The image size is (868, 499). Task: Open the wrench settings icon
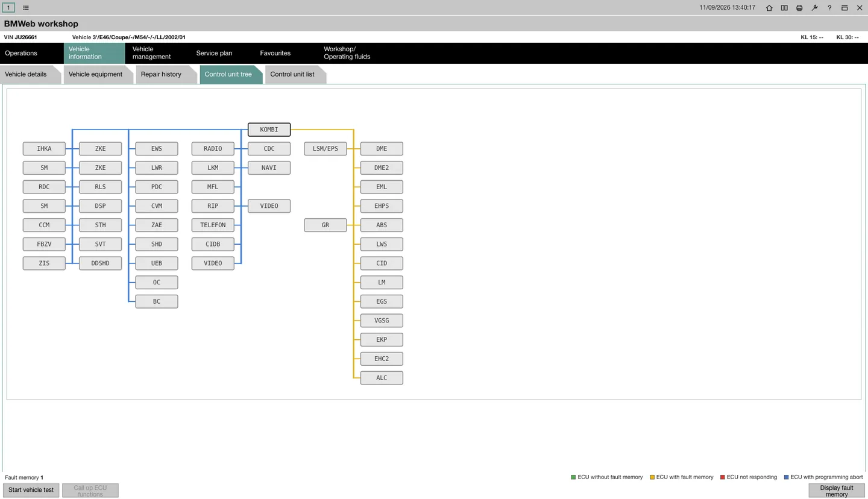[x=814, y=8]
